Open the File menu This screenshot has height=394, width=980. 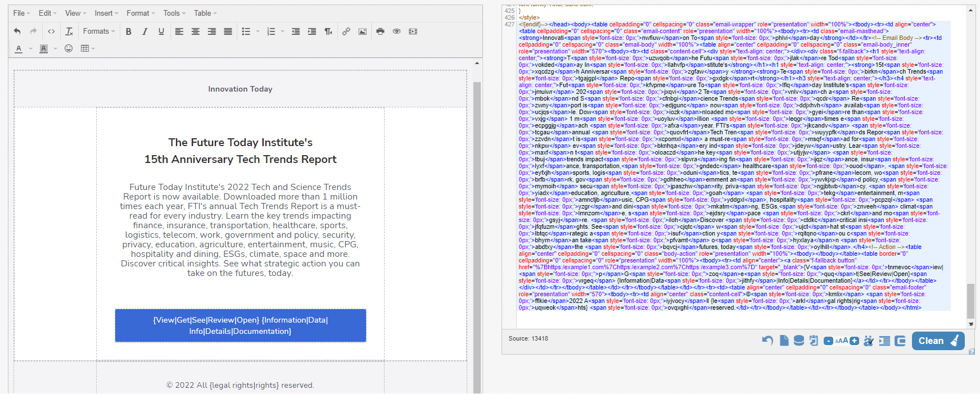tap(21, 13)
